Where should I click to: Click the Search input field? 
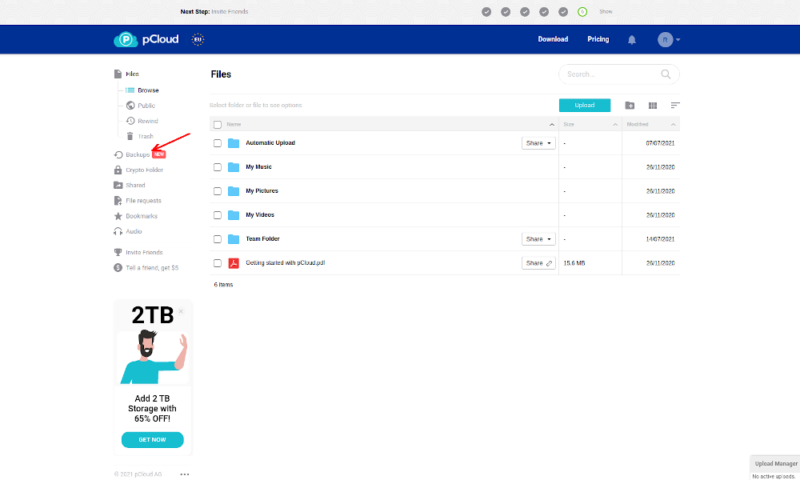[619, 74]
